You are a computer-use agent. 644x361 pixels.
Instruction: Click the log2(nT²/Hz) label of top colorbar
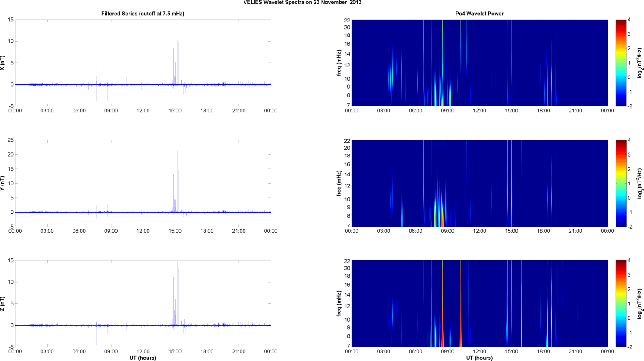pyautogui.click(x=640, y=63)
